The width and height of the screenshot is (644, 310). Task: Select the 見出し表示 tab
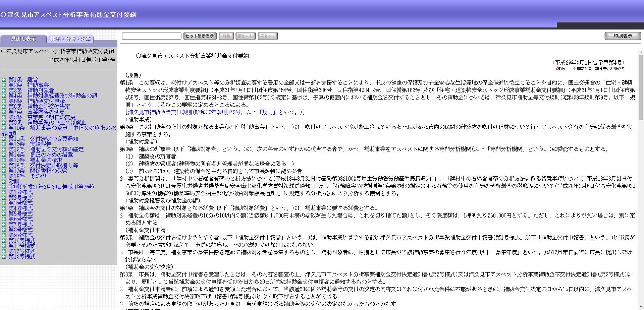(x=23, y=39)
